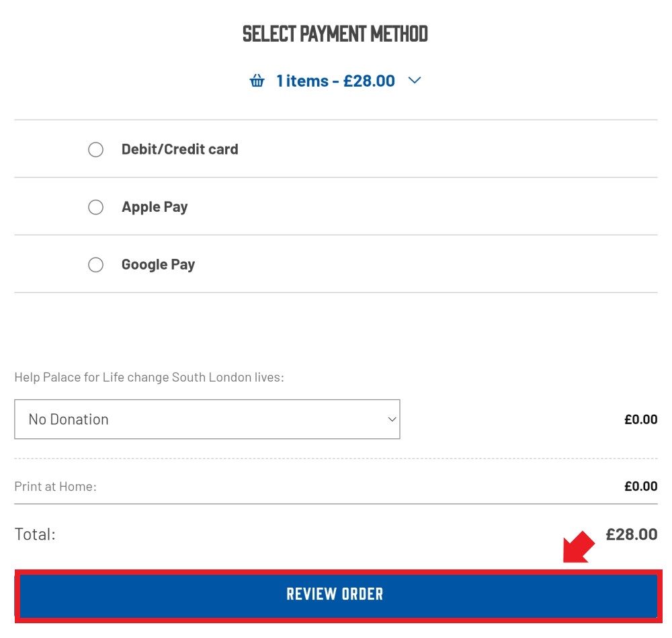Click the 'Help Palace for Life' text
This screenshot has width=672, height=638.
coord(149,377)
